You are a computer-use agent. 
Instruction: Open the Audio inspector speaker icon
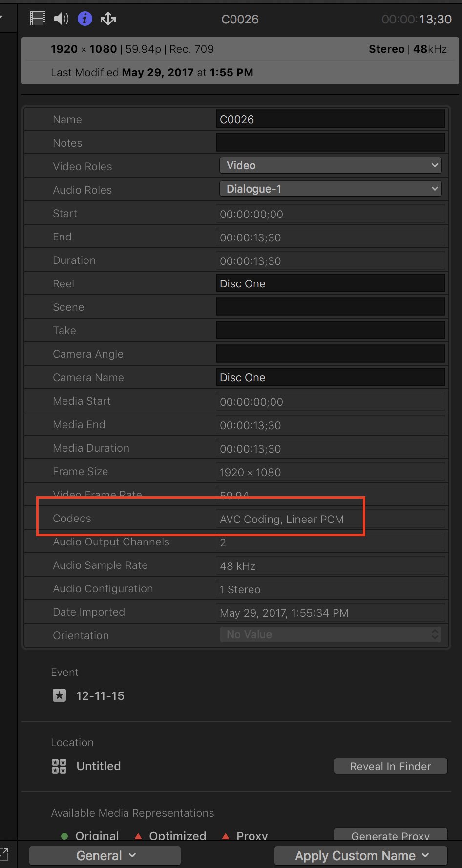(x=61, y=19)
